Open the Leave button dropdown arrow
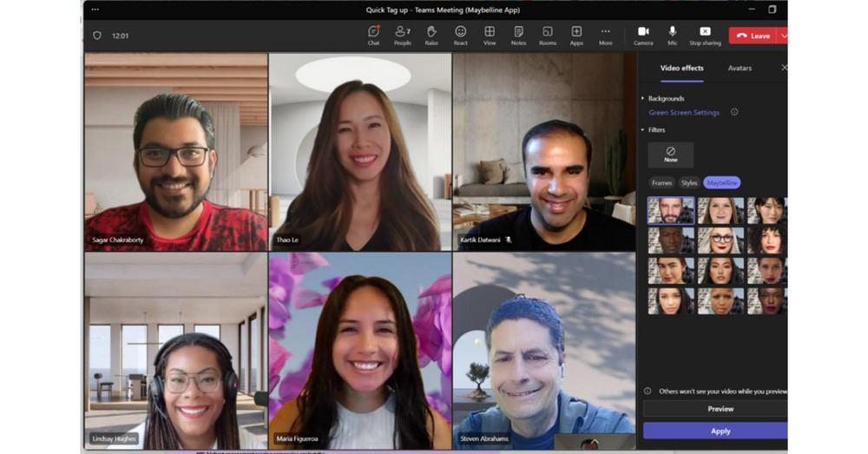The height and width of the screenshot is (454, 868). (x=783, y=36)
